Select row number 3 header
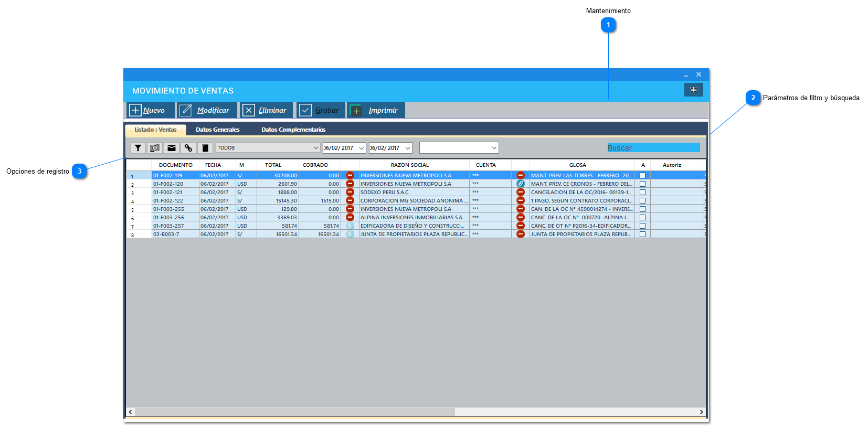This screenshot has height=427, width=868. (x=139, y=192)
